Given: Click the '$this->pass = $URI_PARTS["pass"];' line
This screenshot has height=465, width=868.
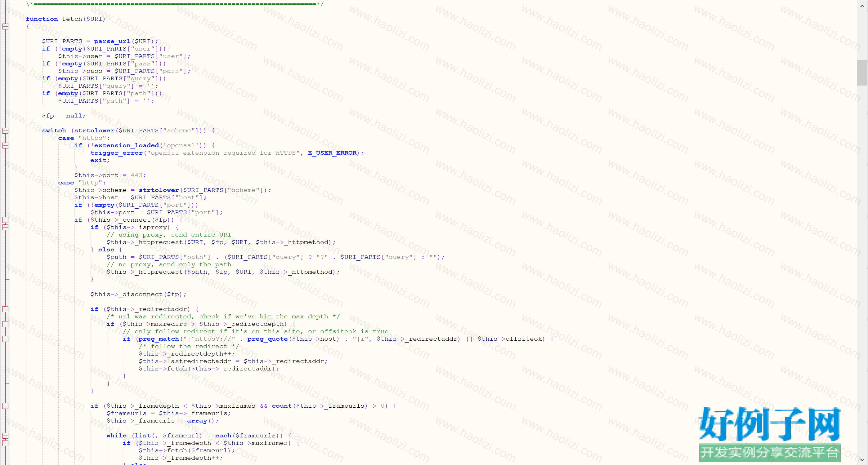Looking at the screenshot, I should point(124,71).
